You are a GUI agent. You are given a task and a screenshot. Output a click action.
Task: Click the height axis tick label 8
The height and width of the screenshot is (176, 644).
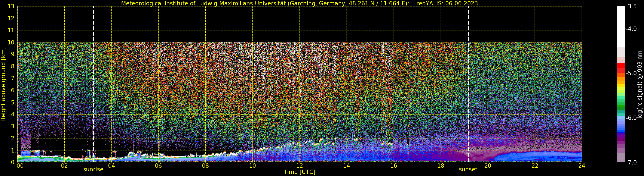click(13, 66)
